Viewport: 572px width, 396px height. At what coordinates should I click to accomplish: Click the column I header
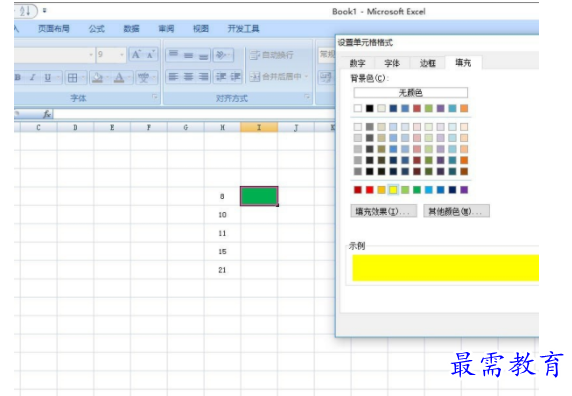(x=259, y=127)
